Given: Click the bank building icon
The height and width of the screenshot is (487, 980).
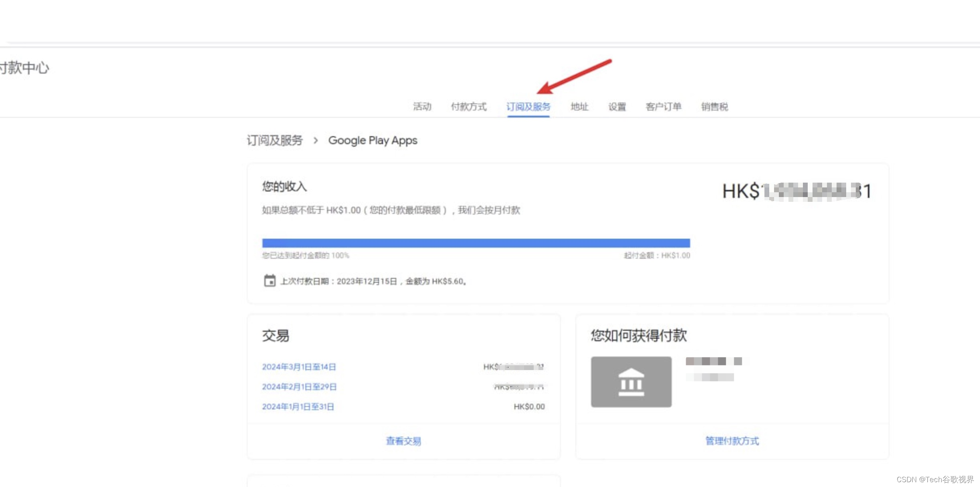Looking at the screenshot, I should click(x=631, y=382).
